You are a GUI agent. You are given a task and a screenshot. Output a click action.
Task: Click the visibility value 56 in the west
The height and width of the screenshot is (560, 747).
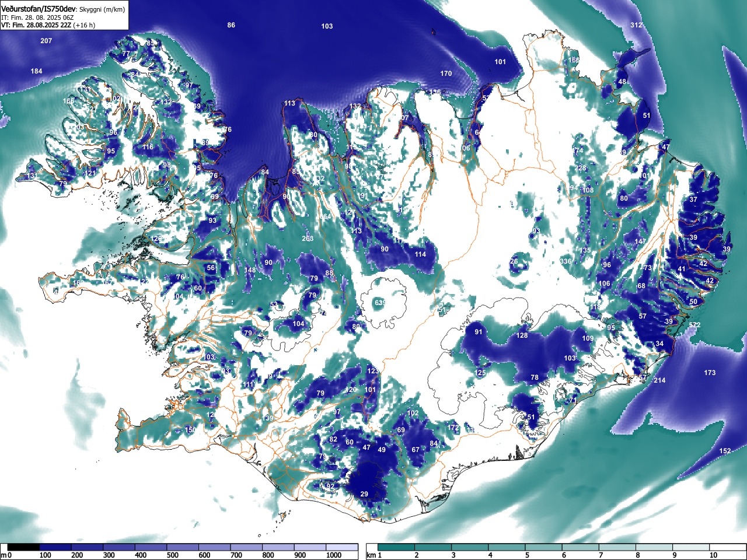coord(211,268)
